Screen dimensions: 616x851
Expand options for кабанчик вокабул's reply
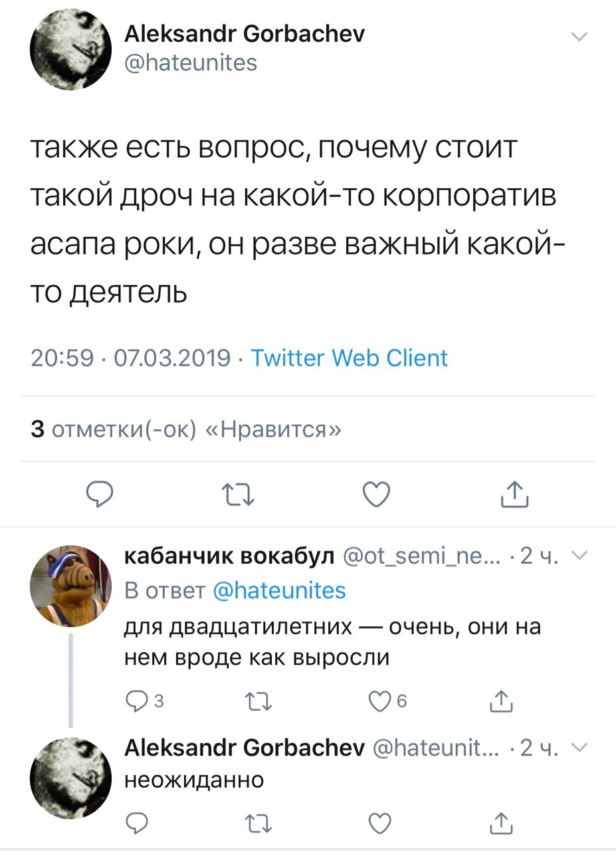coord(577,556)
